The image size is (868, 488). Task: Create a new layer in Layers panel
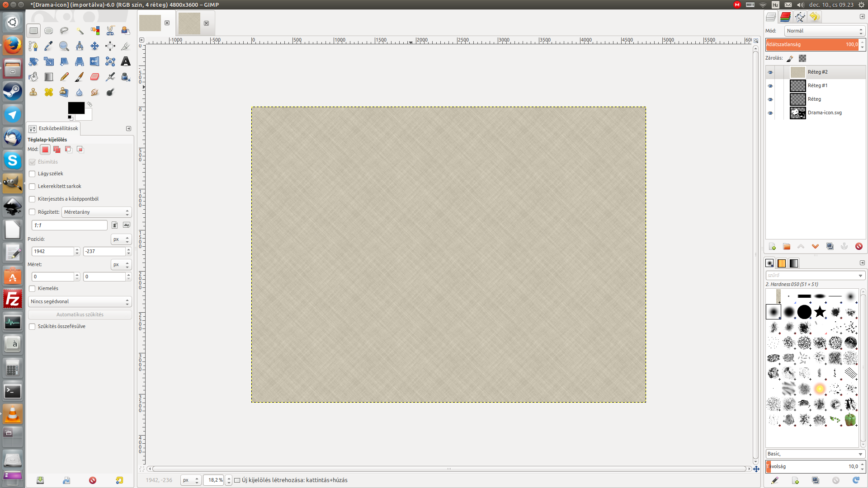point(772,246)
